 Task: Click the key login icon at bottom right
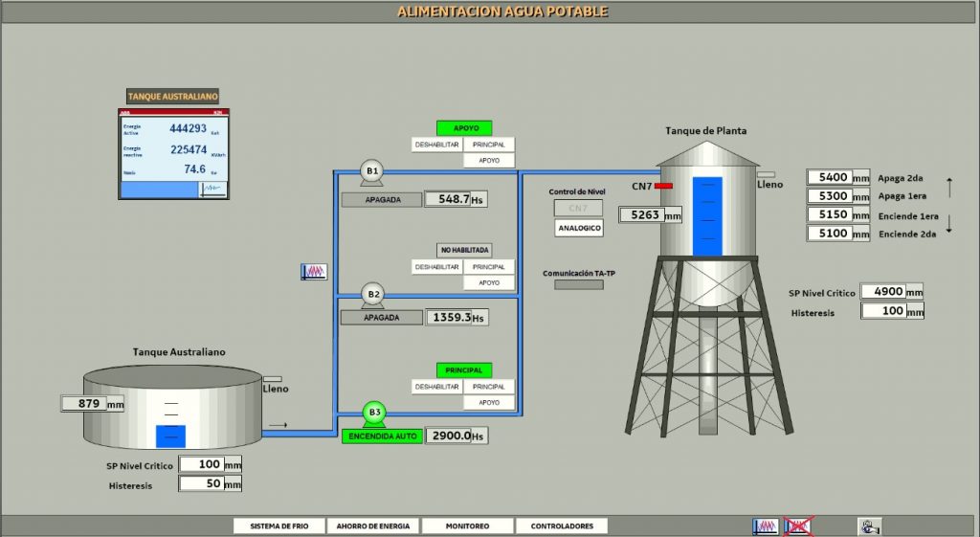(869, 526)
